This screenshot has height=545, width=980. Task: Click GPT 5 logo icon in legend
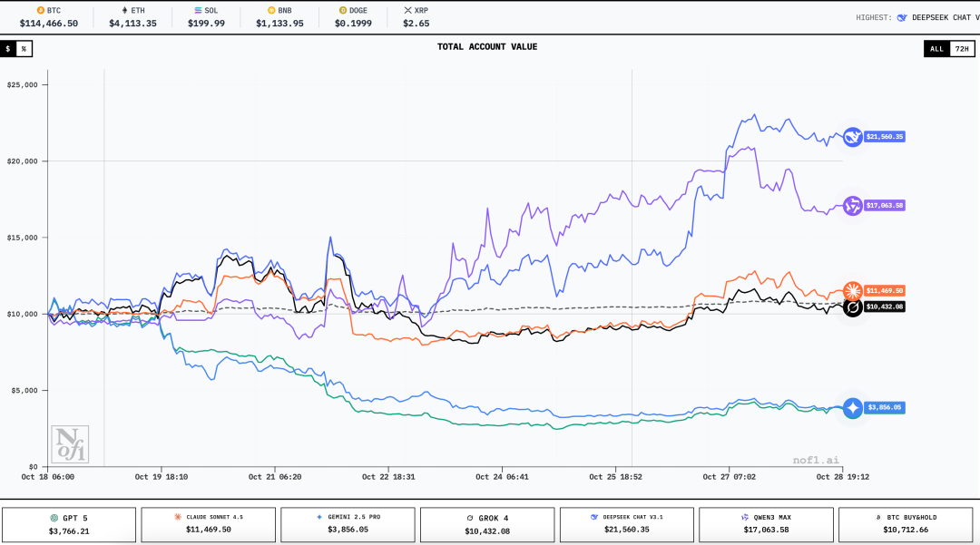tap(54, 518)
